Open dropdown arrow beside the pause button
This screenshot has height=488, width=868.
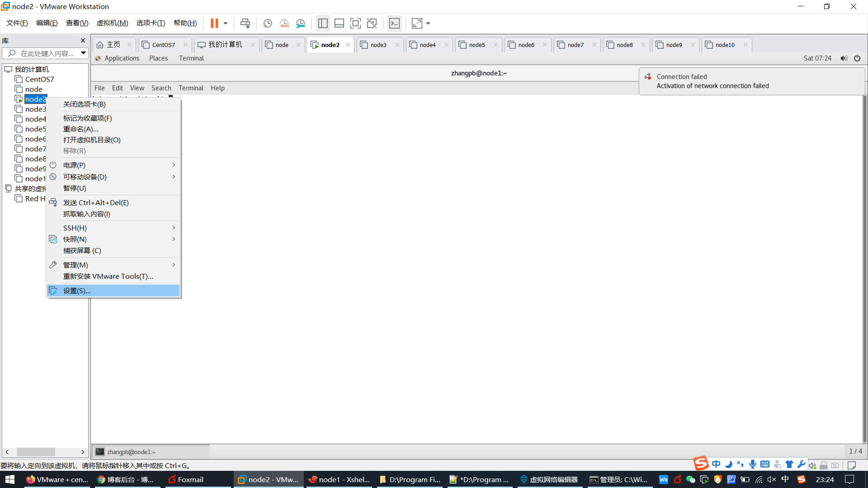click(x=226, y=23)
